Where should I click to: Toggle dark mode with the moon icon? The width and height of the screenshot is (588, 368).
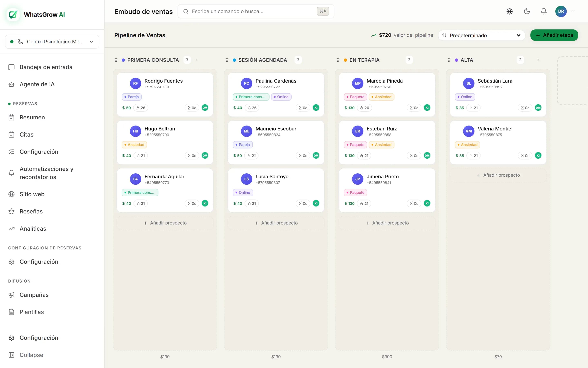tap(527, 11)
